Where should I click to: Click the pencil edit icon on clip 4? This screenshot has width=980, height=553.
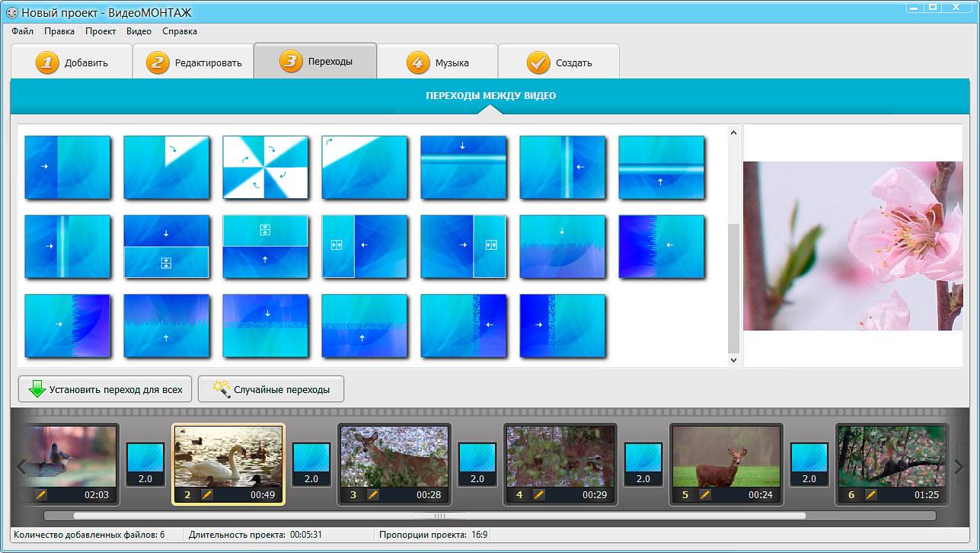[539, 494]
